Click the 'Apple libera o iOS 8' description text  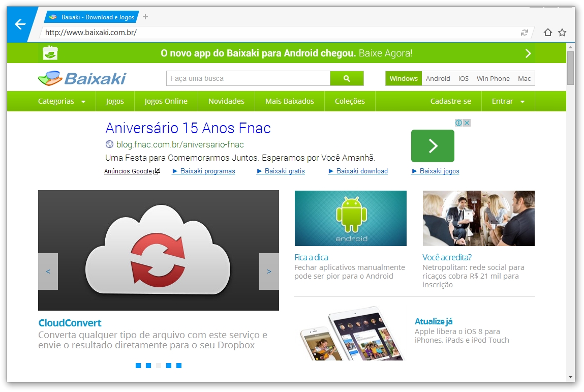pos(462,336)
